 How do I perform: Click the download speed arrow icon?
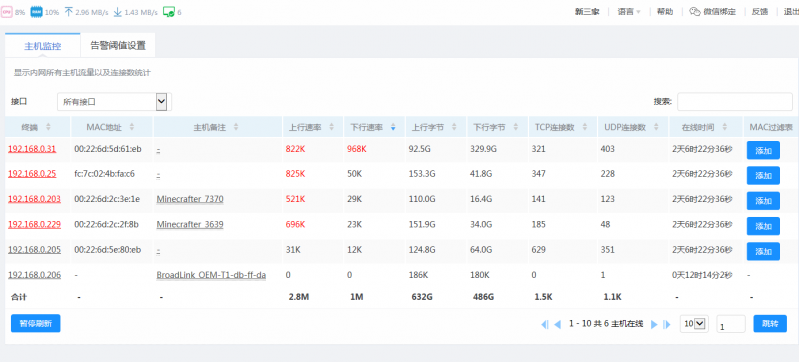(x=117, y=12)
